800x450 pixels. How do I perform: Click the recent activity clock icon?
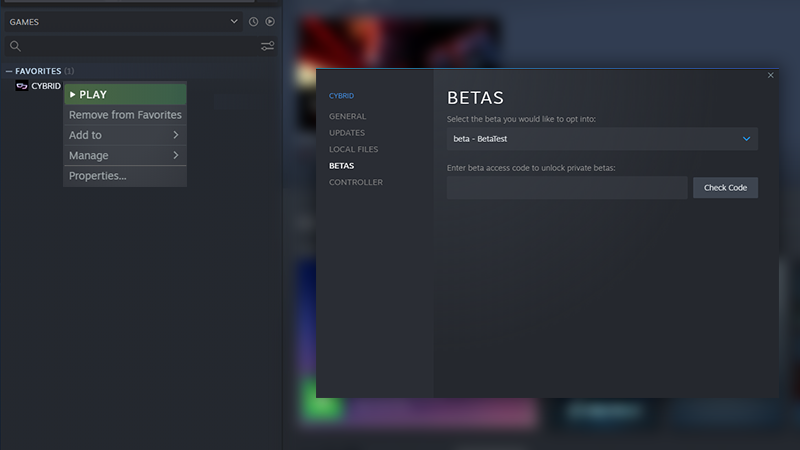(253, 21)
